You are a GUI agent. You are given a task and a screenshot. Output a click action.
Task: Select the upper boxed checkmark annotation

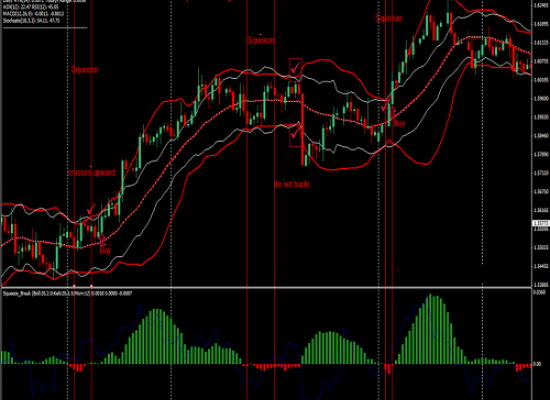(x=295, y=67)
